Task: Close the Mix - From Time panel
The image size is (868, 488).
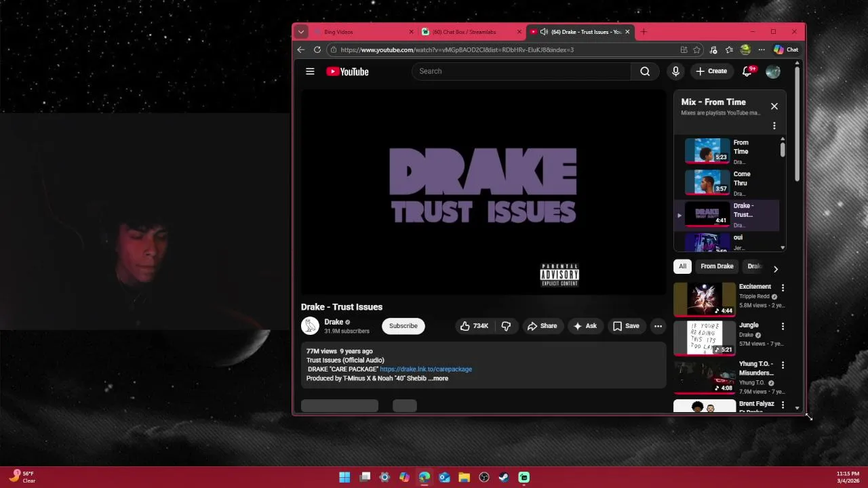Action: [774, 106]
